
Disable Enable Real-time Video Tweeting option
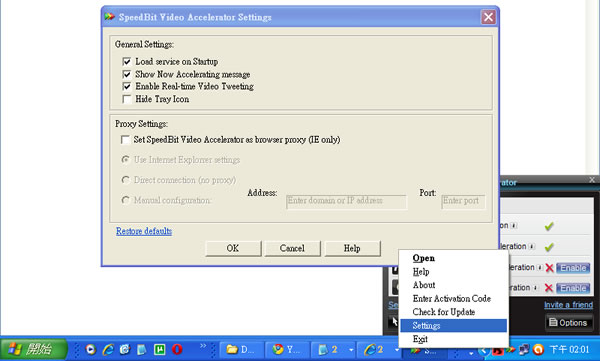[127, 87]
